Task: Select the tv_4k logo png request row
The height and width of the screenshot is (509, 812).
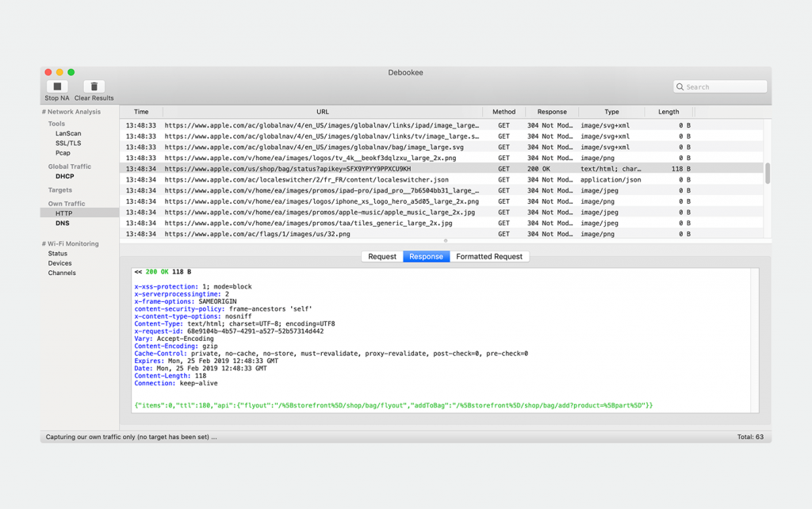Action: 442,158
